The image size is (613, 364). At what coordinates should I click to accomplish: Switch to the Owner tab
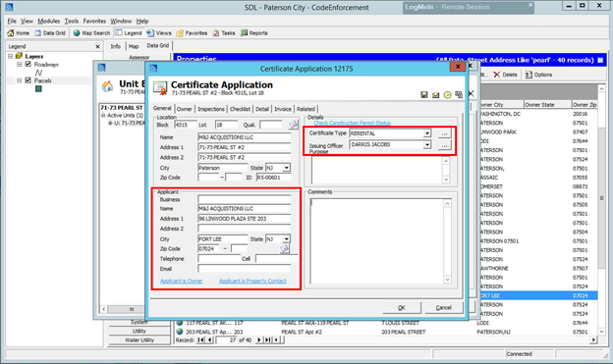tap(184, 109)
